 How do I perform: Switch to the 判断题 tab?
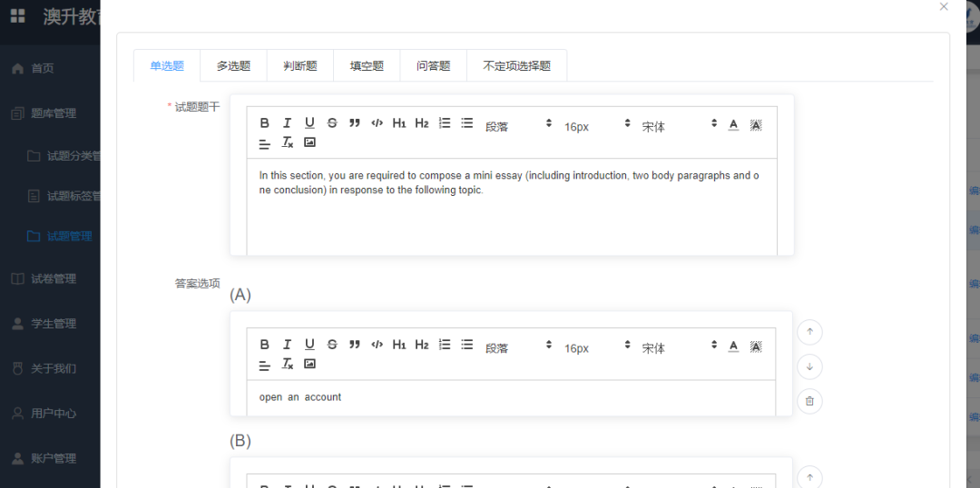click(x=300, y=65)
